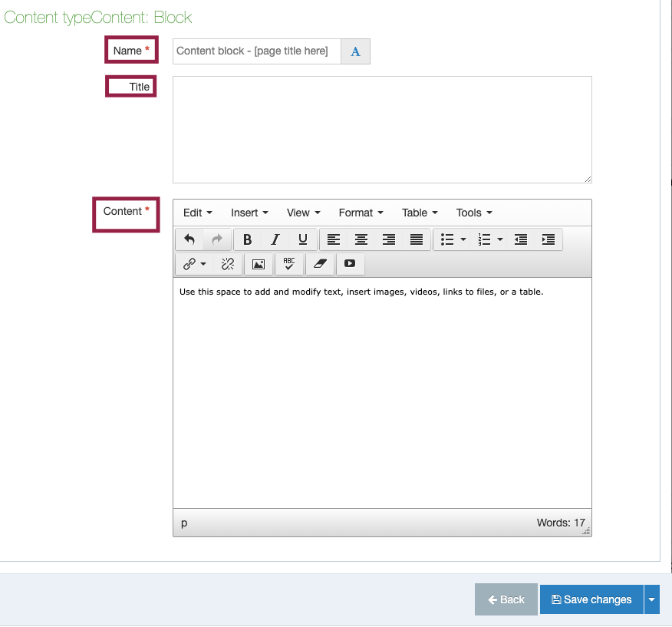
Task: Open the Format menu
Action: tap(361, 213)
